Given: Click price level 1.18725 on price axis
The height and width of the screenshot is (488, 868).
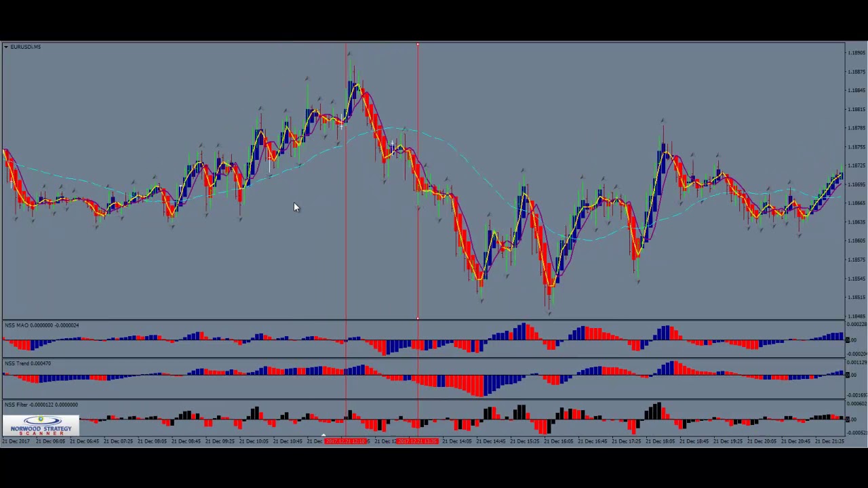Looking at the screenshot, I should tap(857, 165).
